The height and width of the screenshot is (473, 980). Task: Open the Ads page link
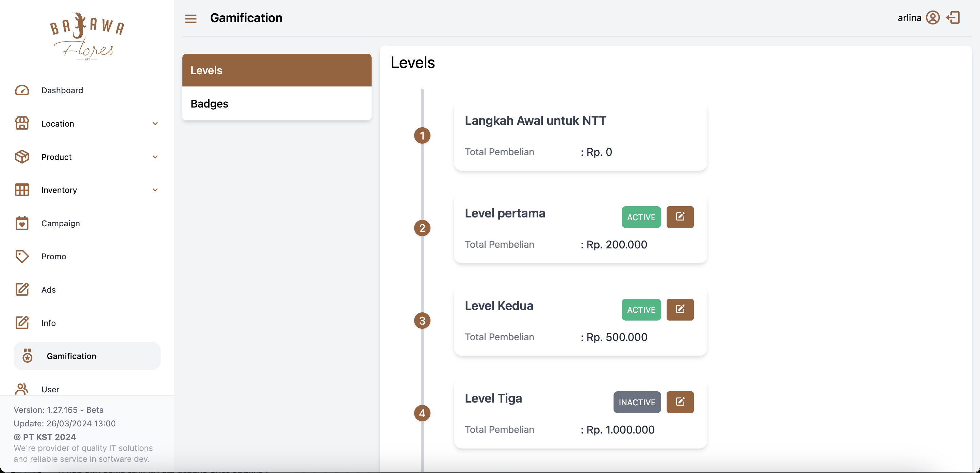point(48,290)
